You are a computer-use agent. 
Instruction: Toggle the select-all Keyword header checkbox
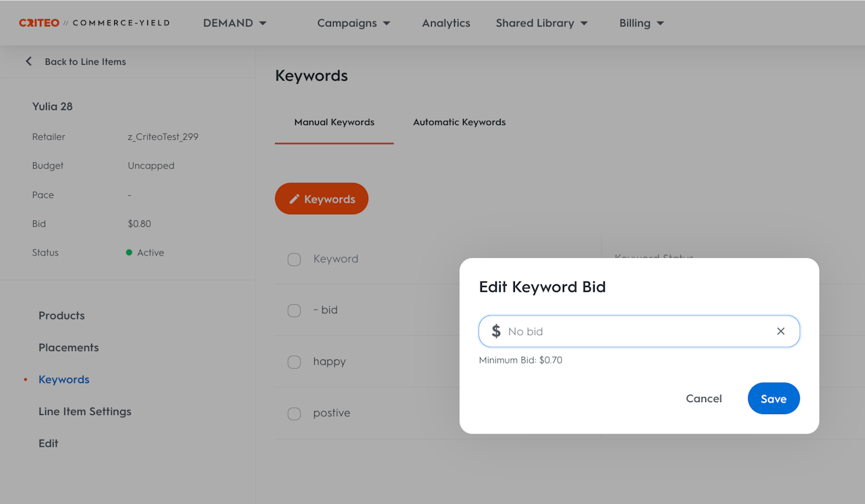click(x=294, y=259)
